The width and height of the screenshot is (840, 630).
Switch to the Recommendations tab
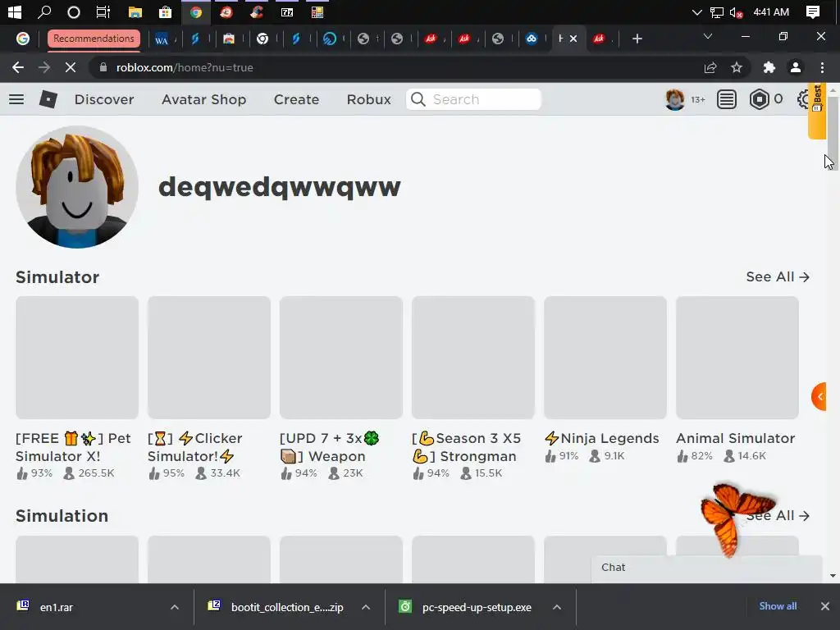pyautogui.click(x=94, y=39)
